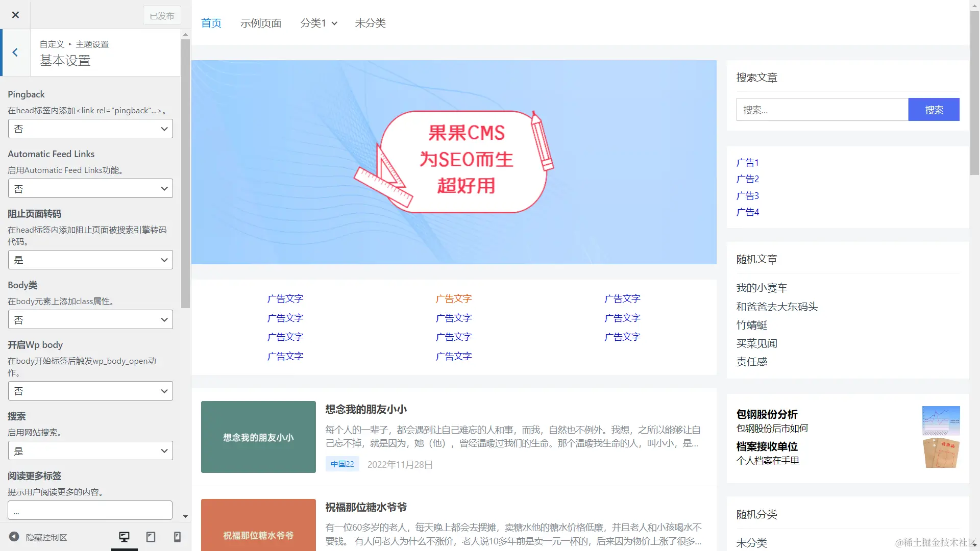980x551 pixels.
Task: Open random article 责任感
Action: click(751, 362)
